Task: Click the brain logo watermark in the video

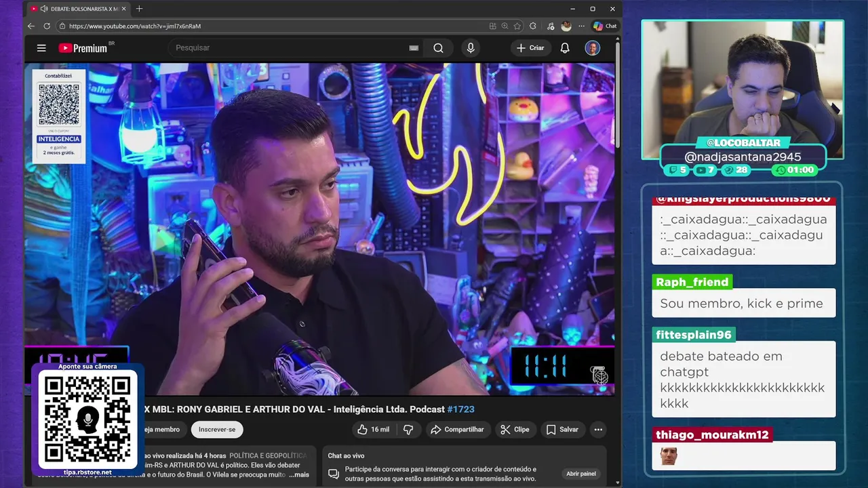Action: [x=599, y=375]
